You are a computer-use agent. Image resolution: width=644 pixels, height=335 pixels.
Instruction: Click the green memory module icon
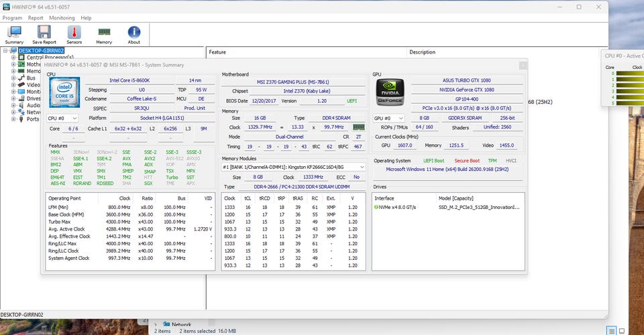point(358,127)
